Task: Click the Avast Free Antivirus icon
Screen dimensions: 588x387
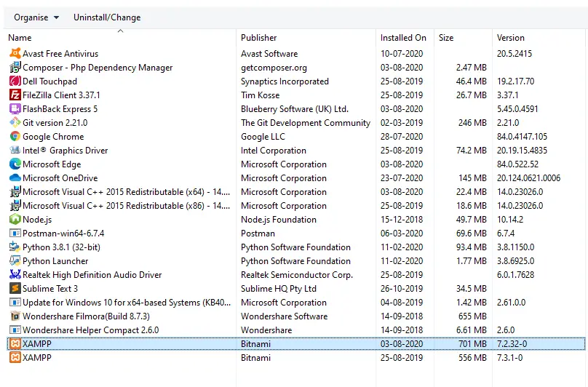Action: tap(15, 54)
